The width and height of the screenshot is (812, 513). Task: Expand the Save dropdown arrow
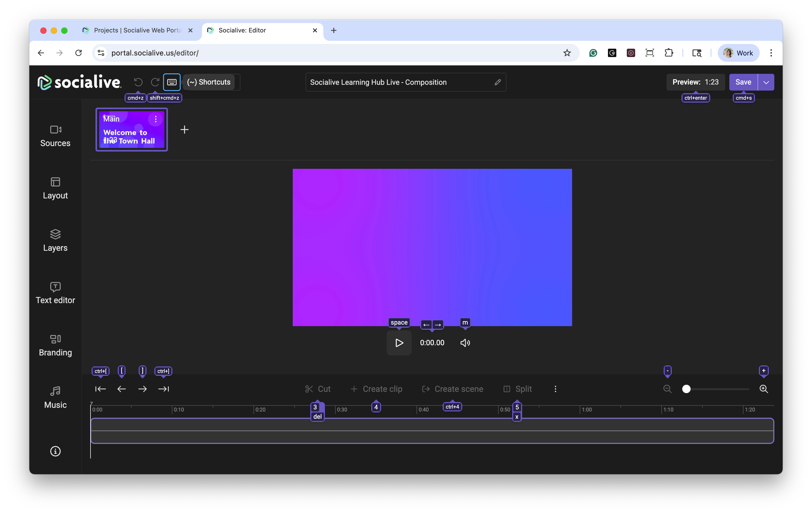click(766, 82)
